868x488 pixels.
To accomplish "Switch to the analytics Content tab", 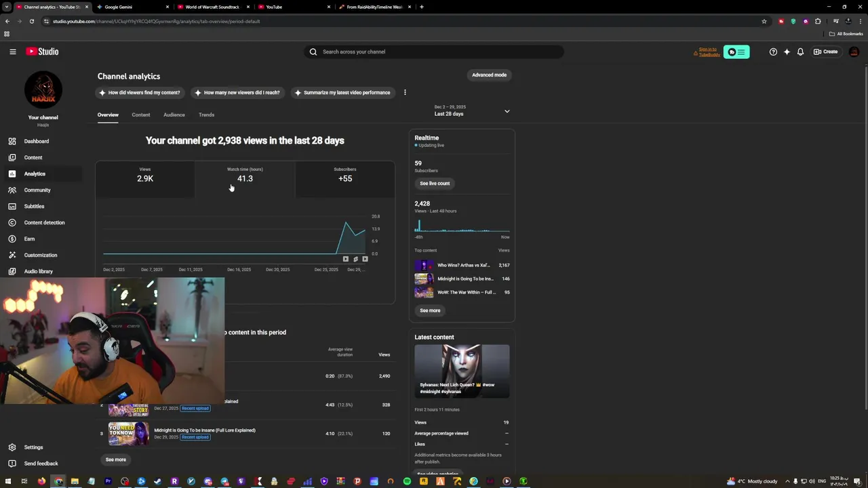I will click(x=141, y=115).
